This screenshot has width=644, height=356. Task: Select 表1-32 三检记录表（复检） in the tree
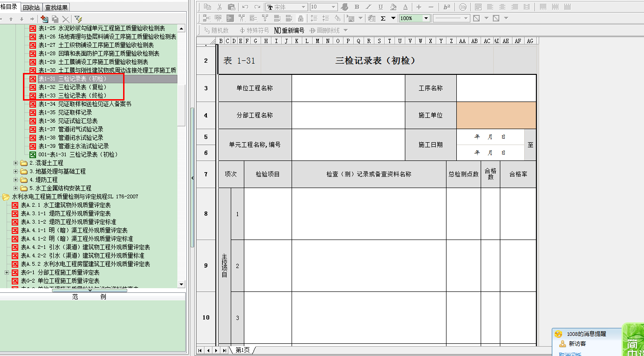coord(73,87)
